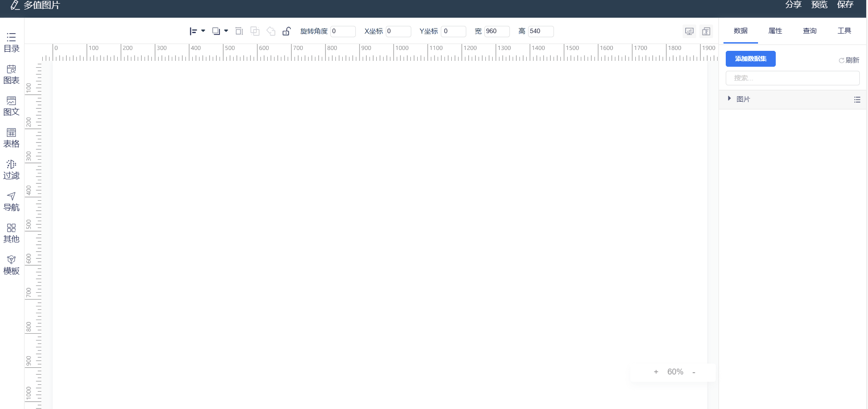Switch to the 工具 tab
The height and width of the screenshot is (409, 868).
[x=844, y=31]
